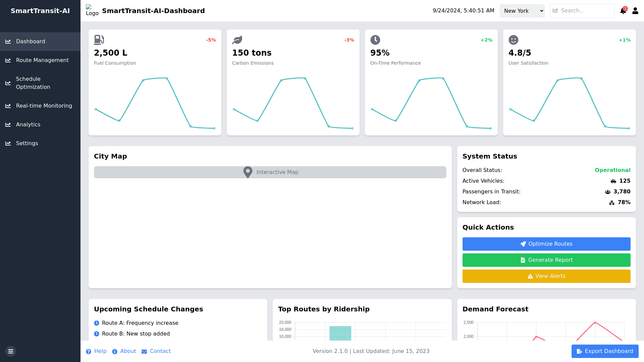Click the map pin marker icon
Screen dimensions: 644x362
point(248,172)
